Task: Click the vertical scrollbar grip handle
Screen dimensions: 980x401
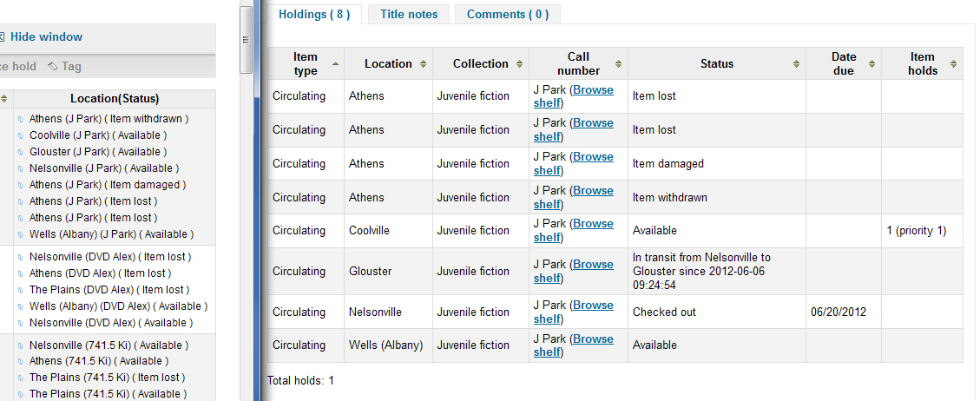Action: [246, 38]
